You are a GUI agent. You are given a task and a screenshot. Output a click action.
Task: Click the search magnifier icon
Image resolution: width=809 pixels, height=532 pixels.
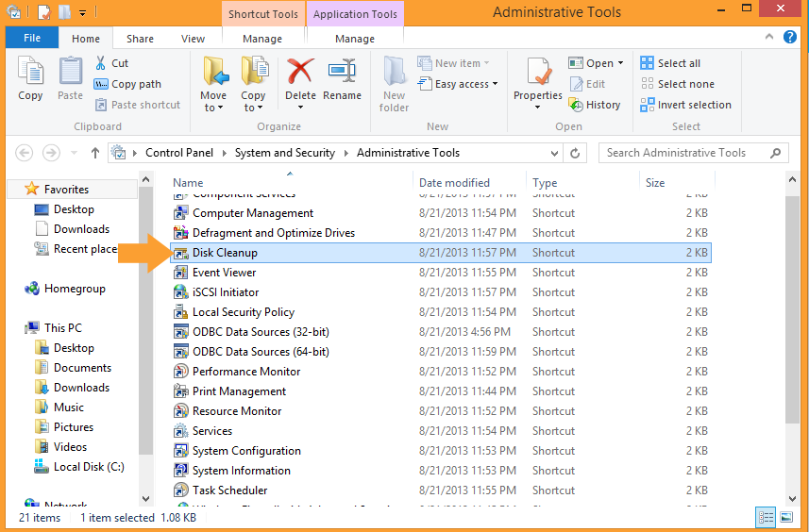click(x=775, y=153)
